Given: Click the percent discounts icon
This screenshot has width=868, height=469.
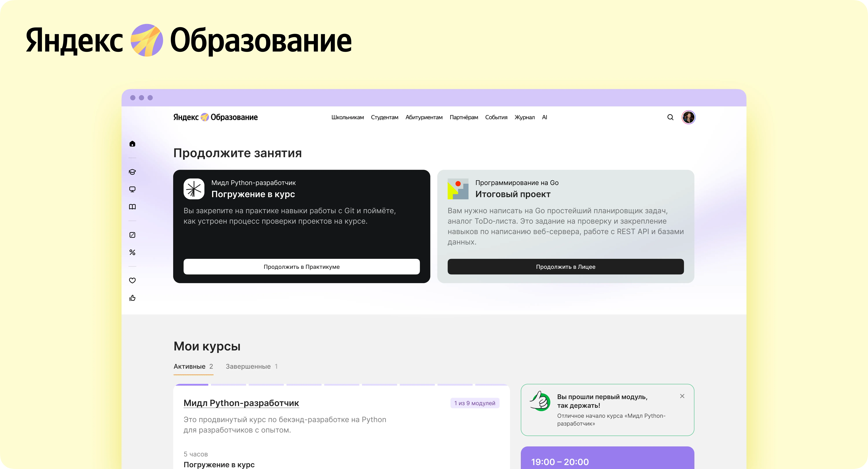Looking at the screenshot, I should point(132,252).
